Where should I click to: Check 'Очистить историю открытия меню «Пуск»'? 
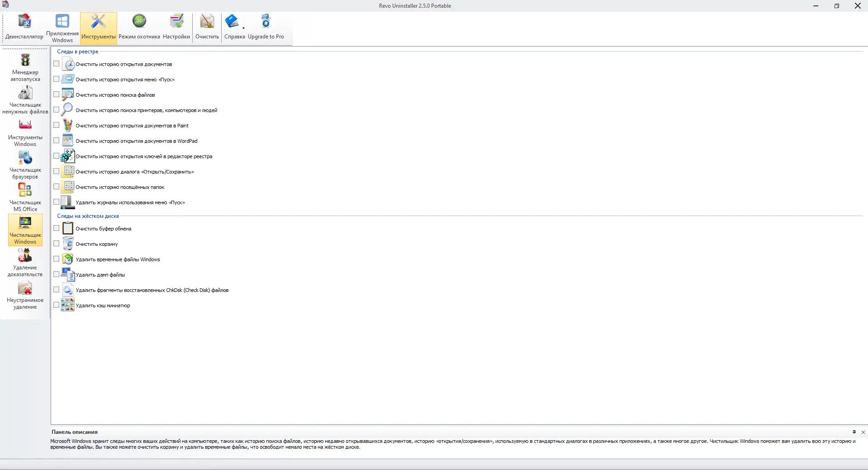click(57, 79)
